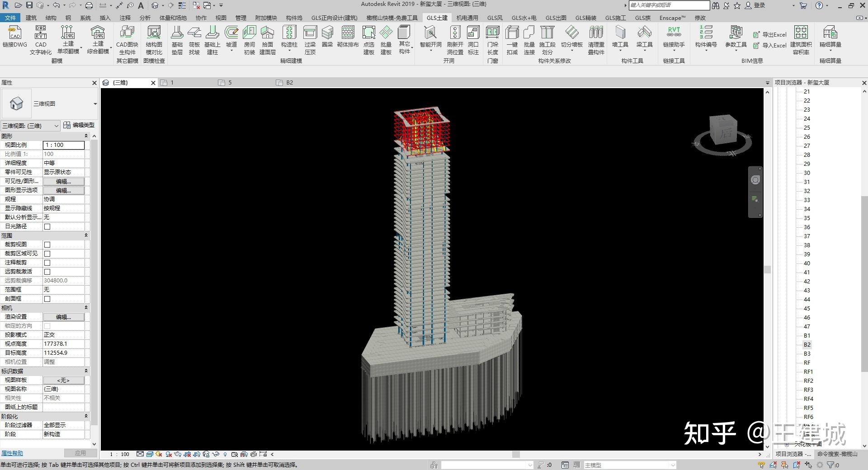This screenshot has width=868, height=470.
Task: Enable the 裁剪视图 checkbox
Action: (x=47, y=244)
